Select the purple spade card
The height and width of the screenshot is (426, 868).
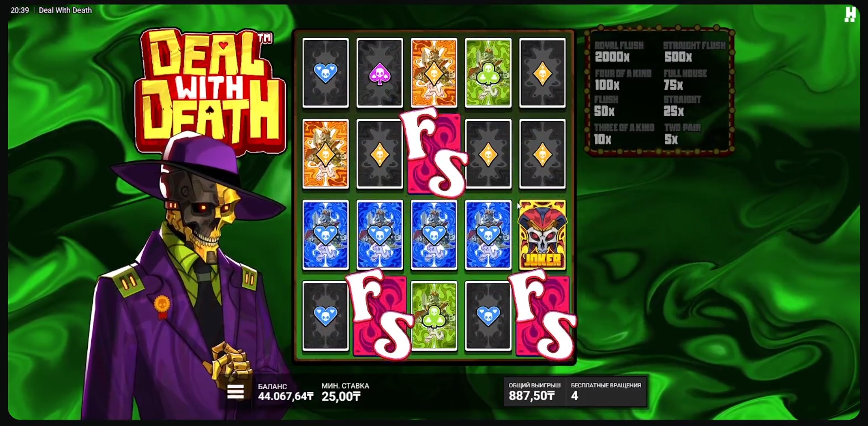tap(380, 72)
